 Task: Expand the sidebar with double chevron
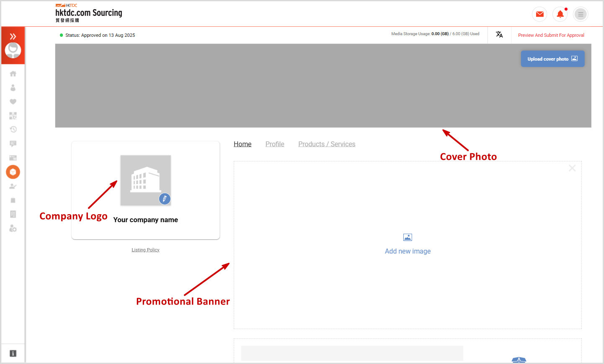(13, 36)
